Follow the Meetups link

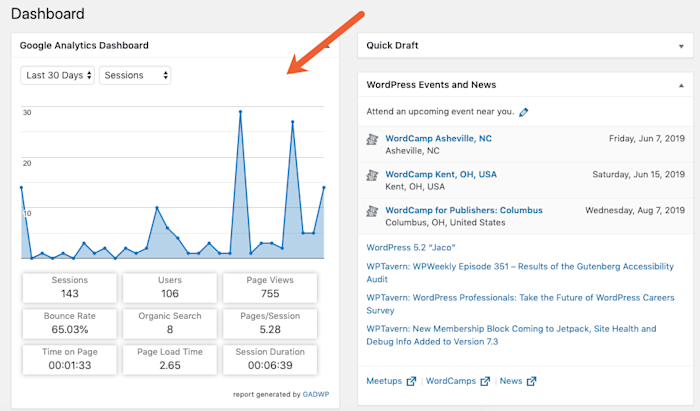(384, 381)
